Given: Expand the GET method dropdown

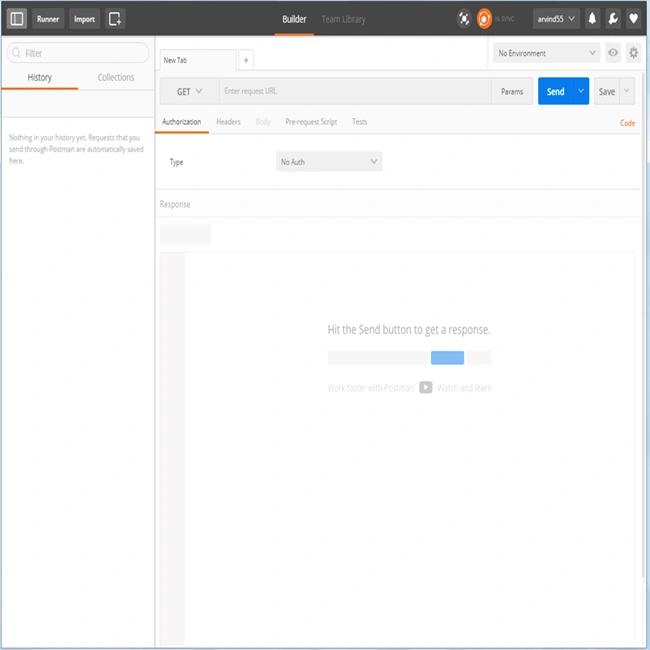Looking at the screenshot, I should tap(189, 91).
